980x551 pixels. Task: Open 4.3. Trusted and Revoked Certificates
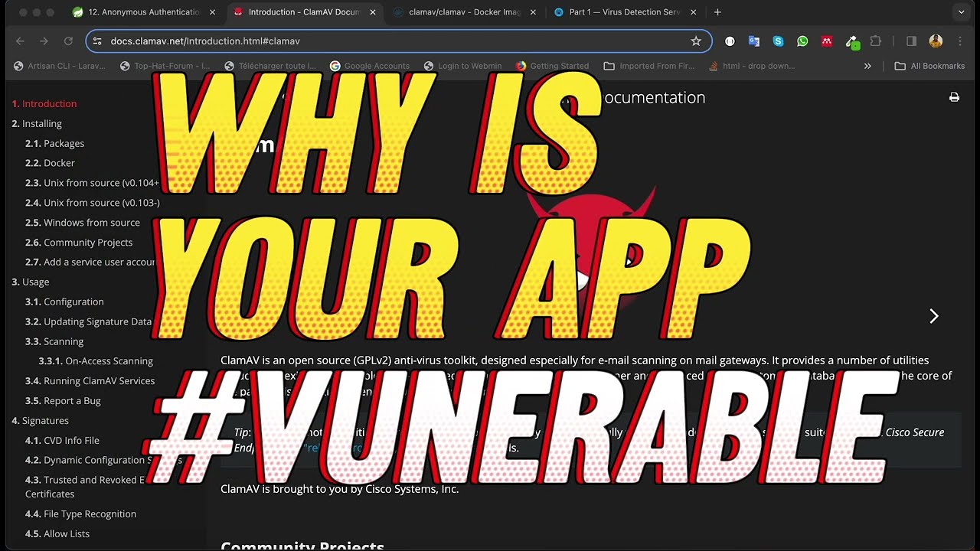84,487
